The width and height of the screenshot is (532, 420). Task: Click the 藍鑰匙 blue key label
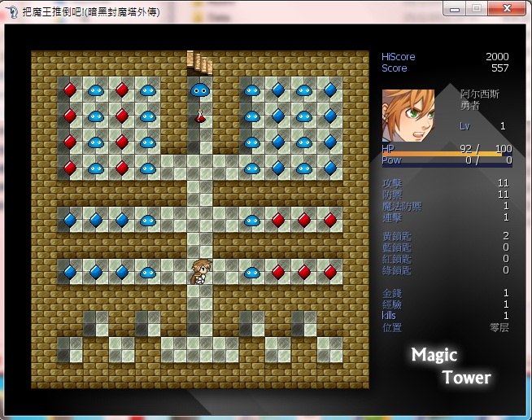point(397,247)
